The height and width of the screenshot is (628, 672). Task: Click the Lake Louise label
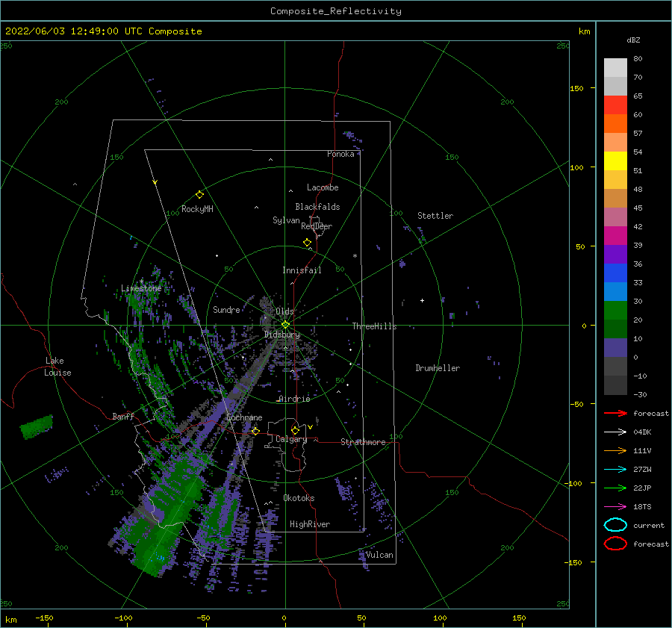tap(57, 367)
